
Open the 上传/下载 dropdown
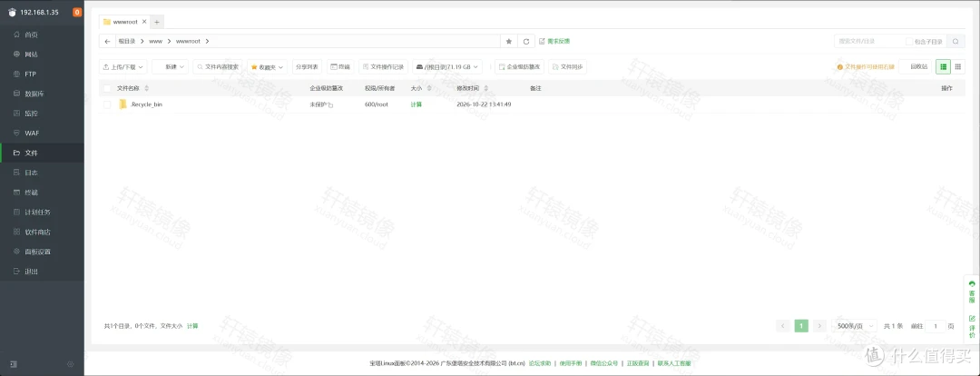pyautogui.click(x=123, y=67)
